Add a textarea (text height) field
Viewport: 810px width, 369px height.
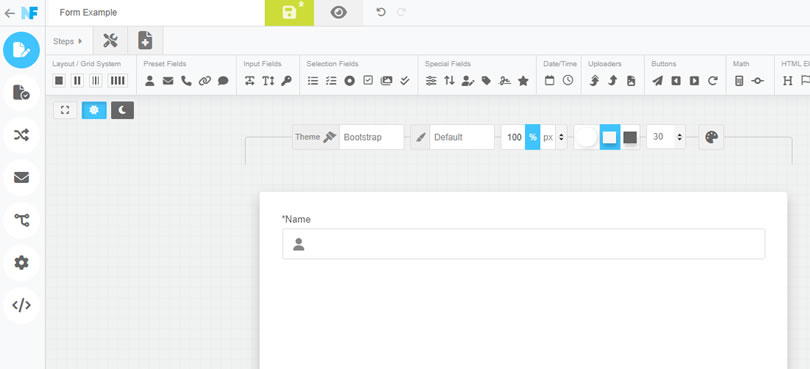(x=268, y=81)
